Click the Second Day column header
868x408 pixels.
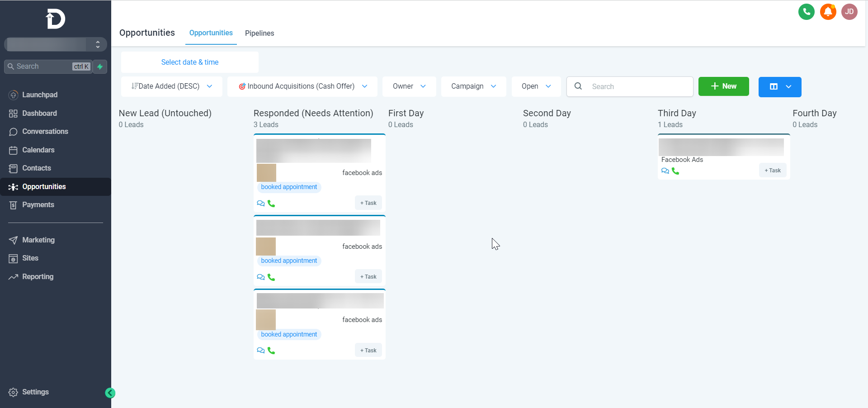click(x=547, y=113)
